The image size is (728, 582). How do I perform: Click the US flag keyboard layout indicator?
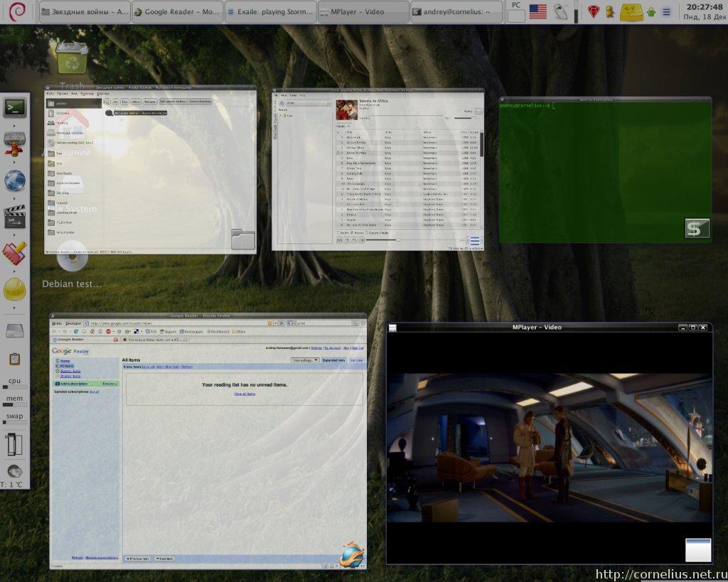538,12
